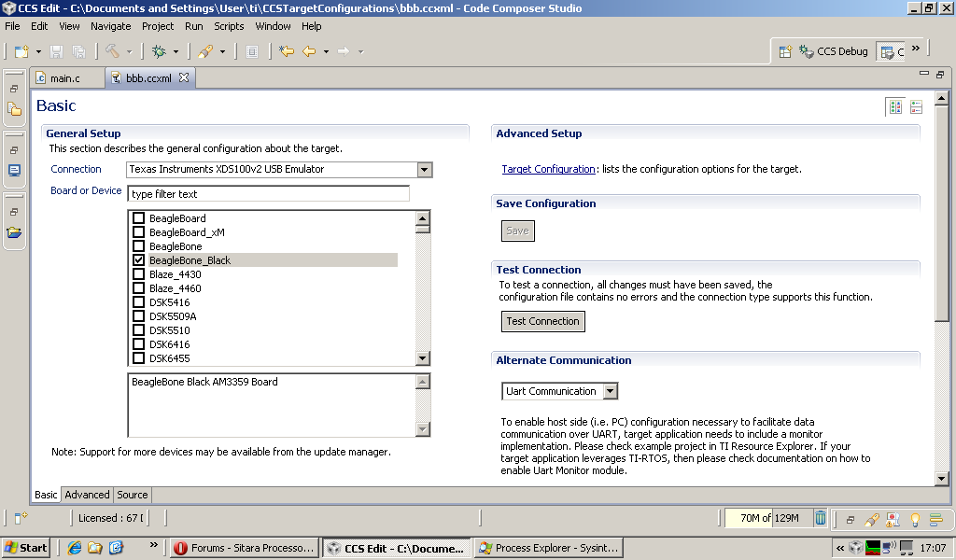This screenshot has height=560, width=956.
Task: Open the Navigate menu
Action: tap(111, 26)
